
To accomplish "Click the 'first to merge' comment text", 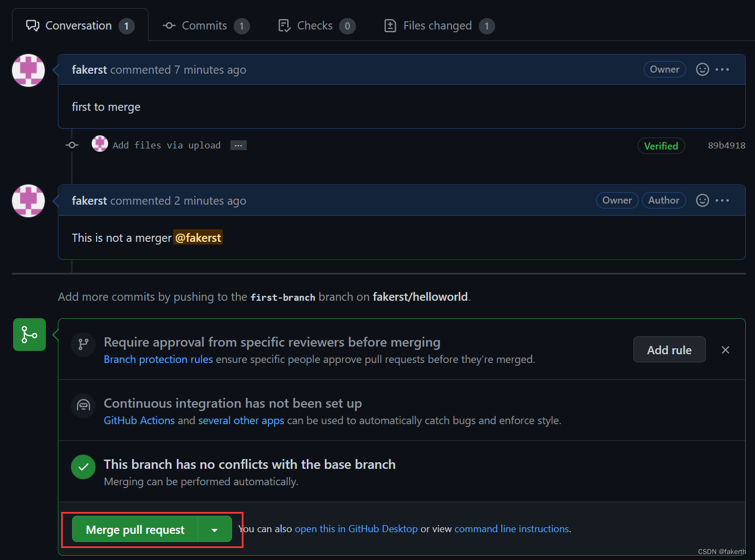I will tap(106, 107).
